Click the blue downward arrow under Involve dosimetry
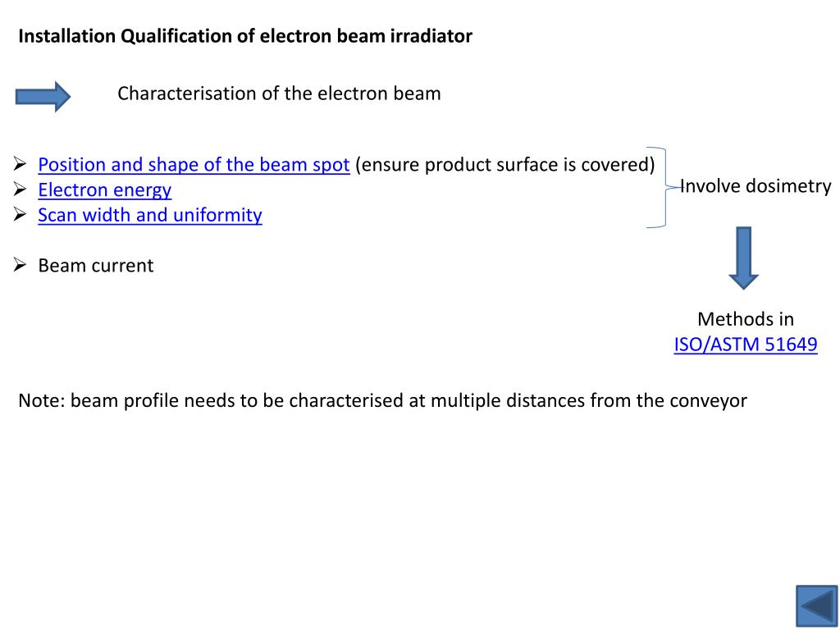 [x=743, y=258]
